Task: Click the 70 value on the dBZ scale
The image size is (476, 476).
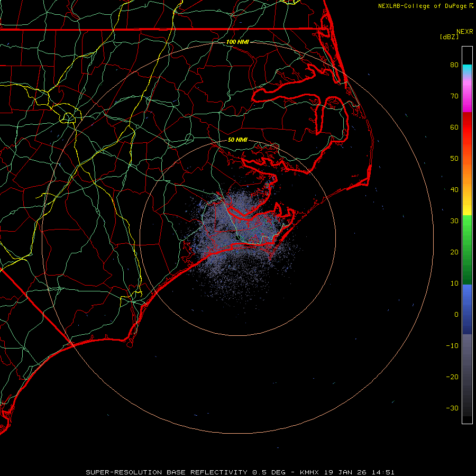Action: (454, 96)
